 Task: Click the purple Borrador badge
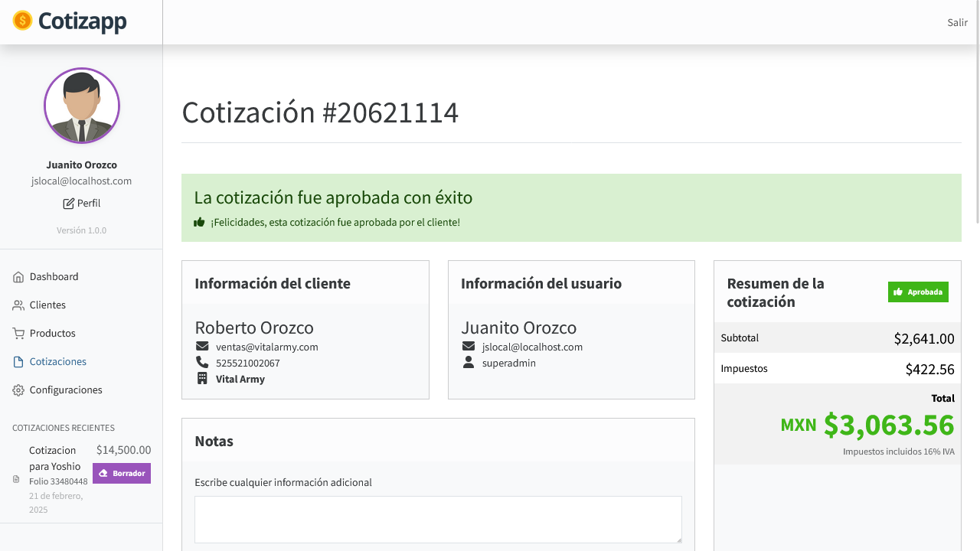(x=122, y=474)
